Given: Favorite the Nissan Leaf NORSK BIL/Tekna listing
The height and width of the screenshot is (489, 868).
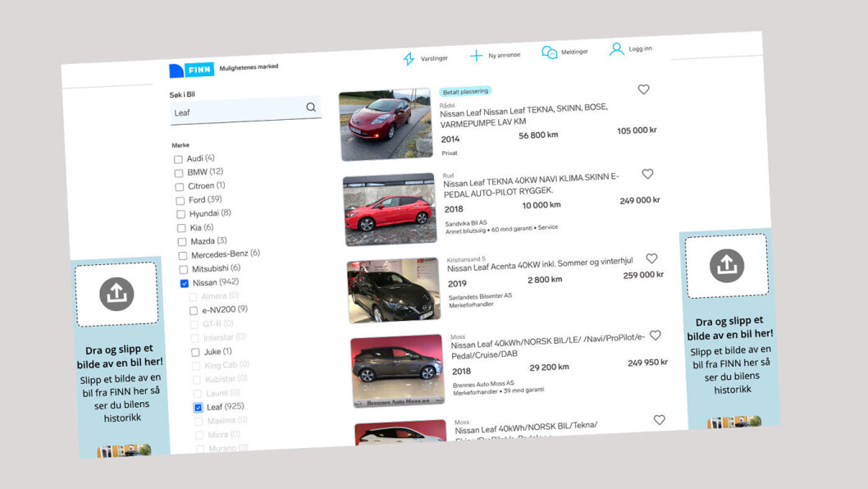Looking at the screenshot, I should click(x=660, y=420).
